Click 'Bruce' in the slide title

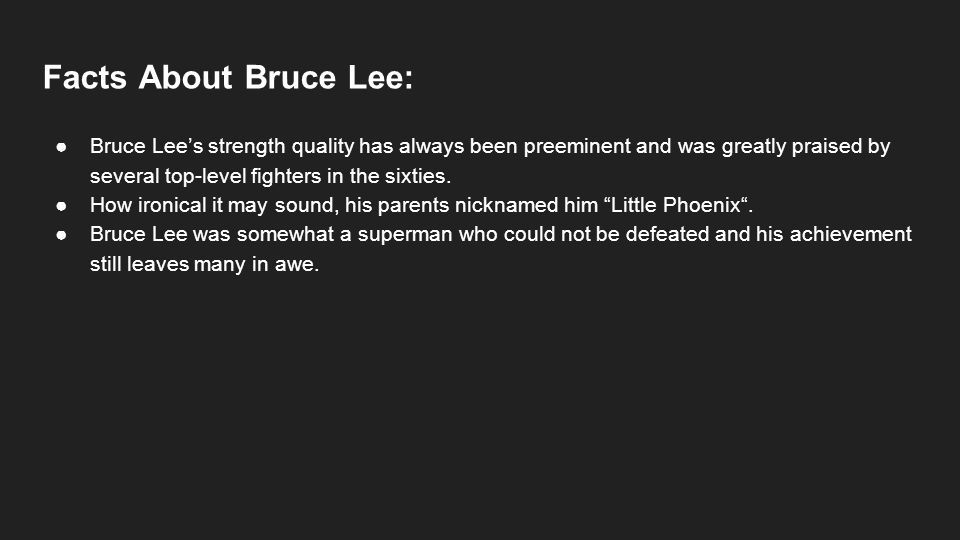290,78
